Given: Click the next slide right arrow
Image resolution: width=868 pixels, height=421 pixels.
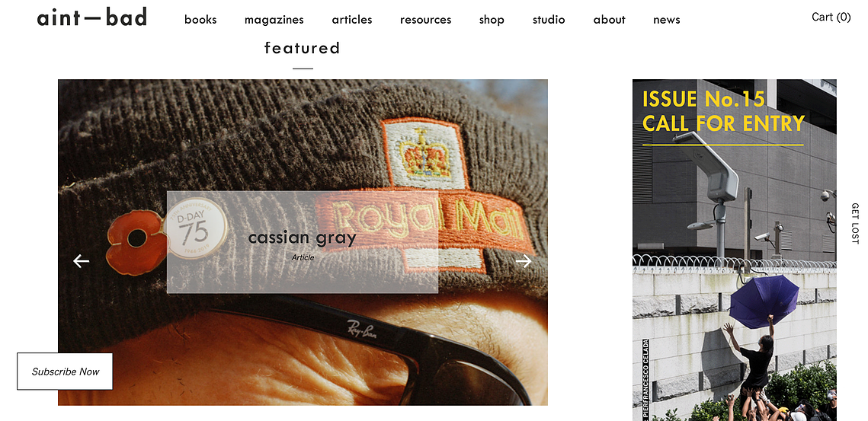Looking at the screenshot, I should (x=523, y=261).
